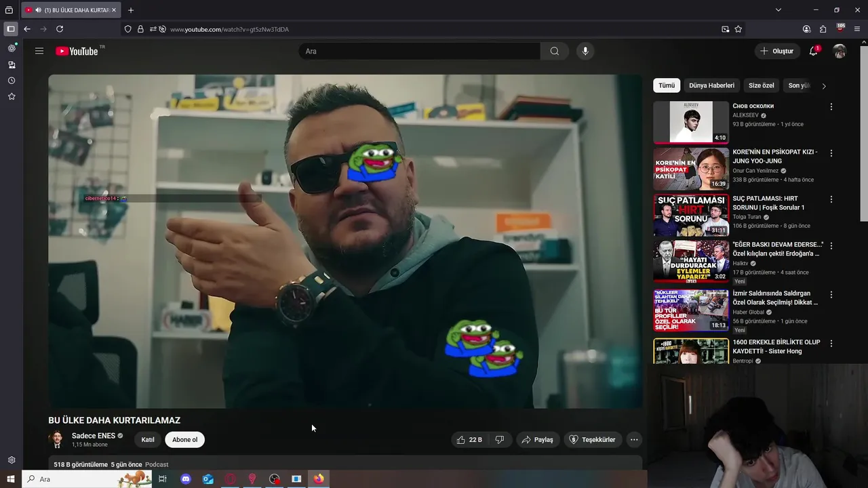The width and height of the screenshot is (868, 488).
Task: Open the 1600 ERKEKLE BİRLİKTE video title
Action: click(x=776, y=347)
